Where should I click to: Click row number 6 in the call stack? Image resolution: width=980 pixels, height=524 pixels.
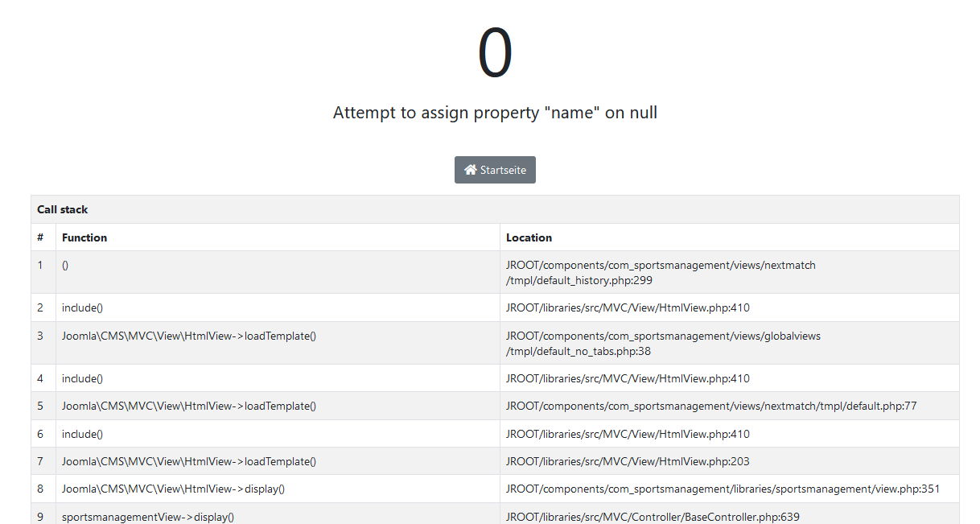(x=42, y=434)
